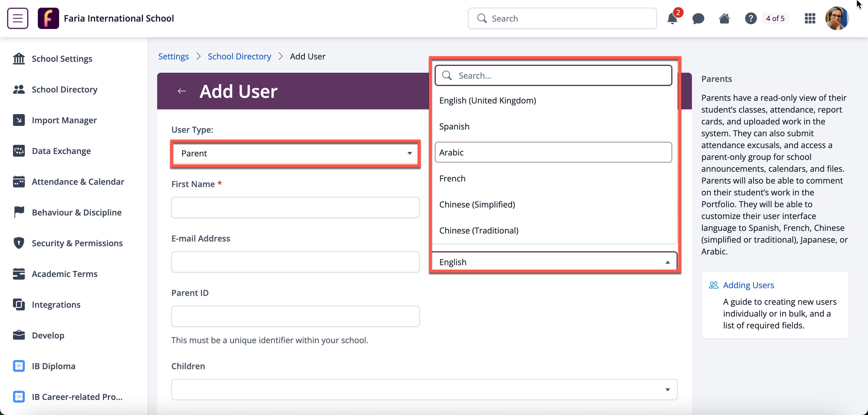Click the School Directory breadcrumb link

click(239, 56)
